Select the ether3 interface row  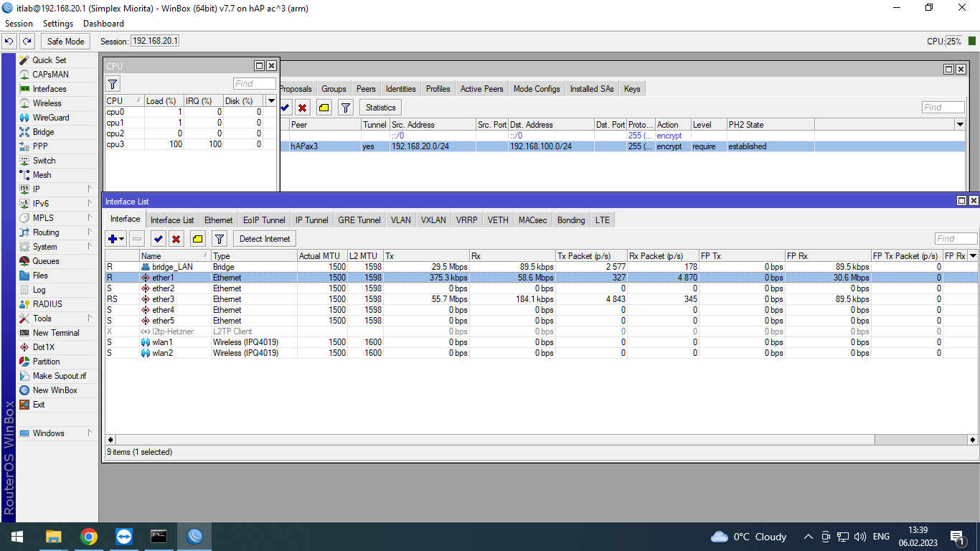coord(542,299)
